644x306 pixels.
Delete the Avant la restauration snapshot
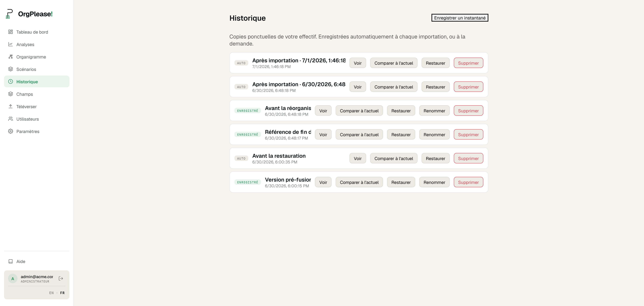click(x=468, y=158)
